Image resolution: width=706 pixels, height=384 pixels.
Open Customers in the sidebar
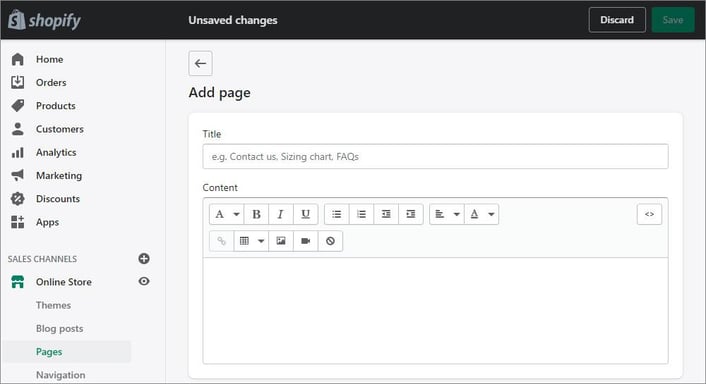(60, 129)
